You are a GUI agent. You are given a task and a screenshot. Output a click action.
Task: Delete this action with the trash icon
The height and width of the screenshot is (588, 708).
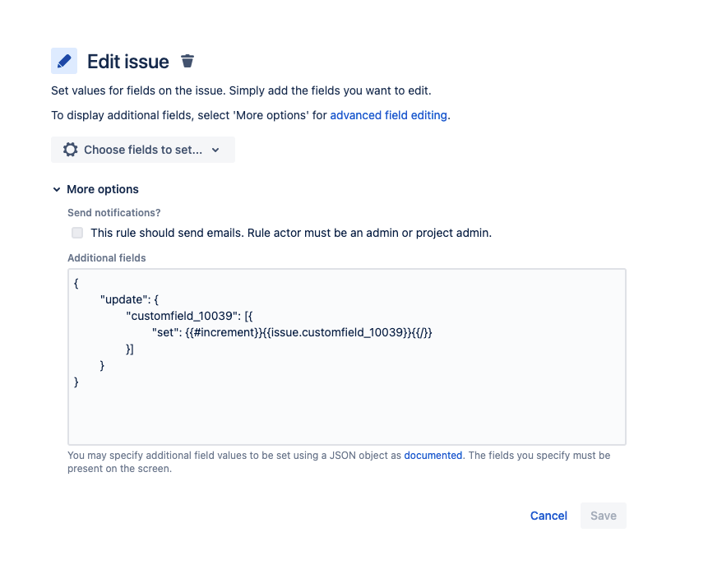click(x=187, y=61)
